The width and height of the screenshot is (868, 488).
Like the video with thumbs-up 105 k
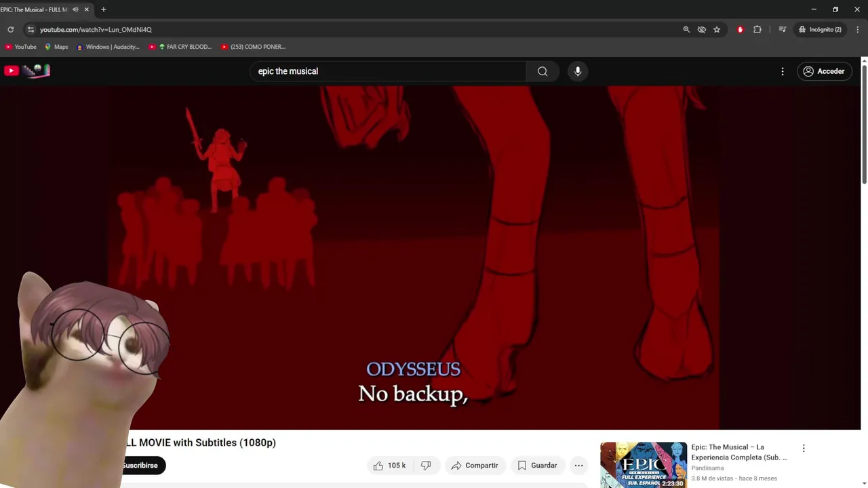click(x=389, y=466)
